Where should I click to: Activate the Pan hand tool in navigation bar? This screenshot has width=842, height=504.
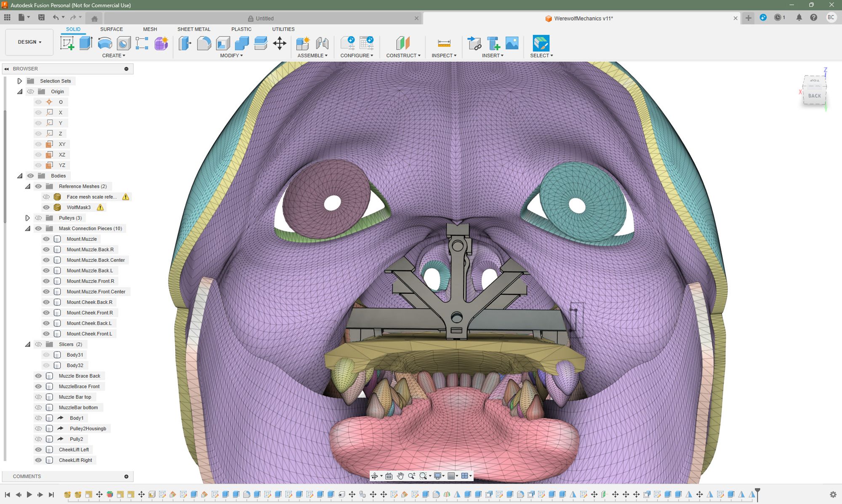400,476
